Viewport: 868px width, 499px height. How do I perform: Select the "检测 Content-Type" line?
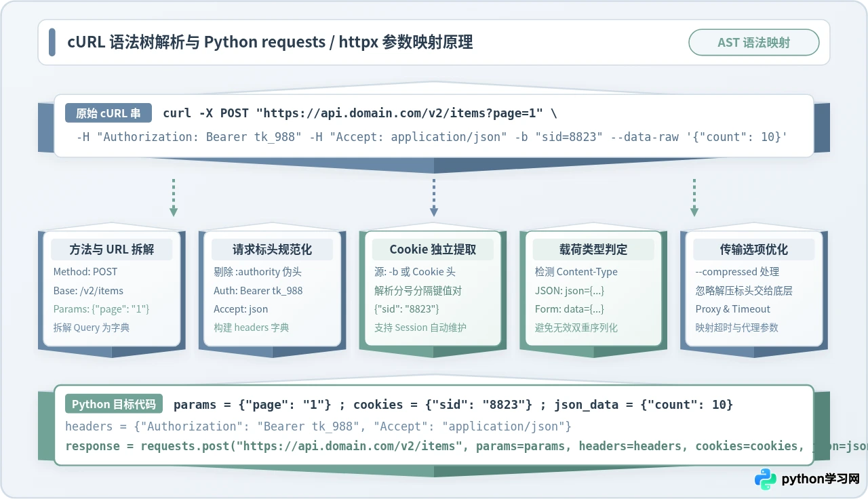[x=576, y=272]
